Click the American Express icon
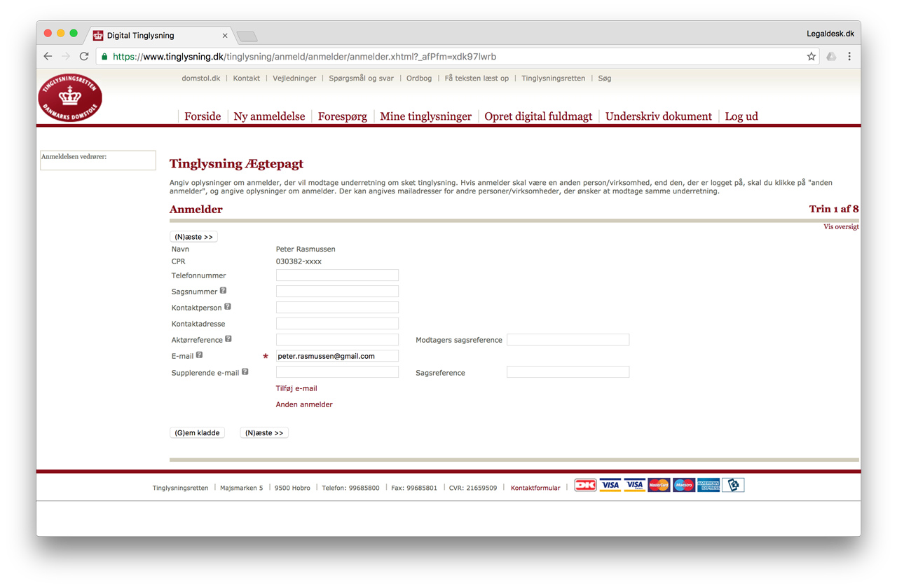The height and width of the screenshot is (588, 897). (x=708, y=485)
